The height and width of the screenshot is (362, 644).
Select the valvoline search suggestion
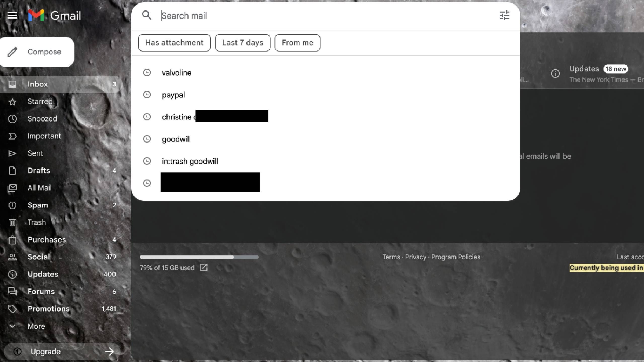326,73
